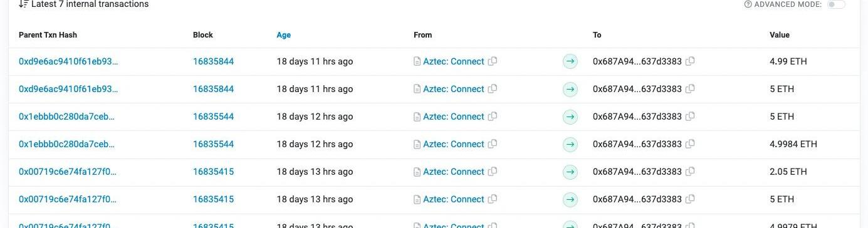Open the first 0xd9e6ac9410f61eb93 parent transaction hash

tap(68, 61)
